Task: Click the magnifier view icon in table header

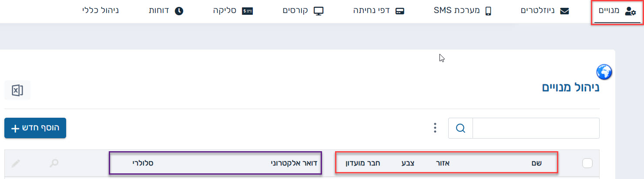Action: point(54,164)
